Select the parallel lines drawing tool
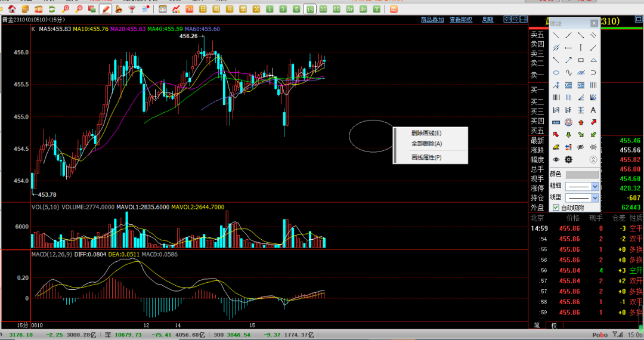 593,36
